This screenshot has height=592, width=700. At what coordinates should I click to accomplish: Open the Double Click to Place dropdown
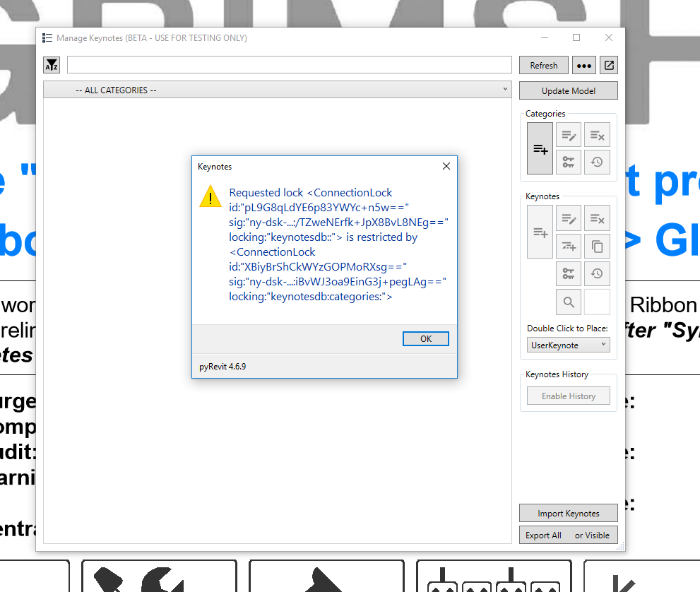click(x=568, y=345)
